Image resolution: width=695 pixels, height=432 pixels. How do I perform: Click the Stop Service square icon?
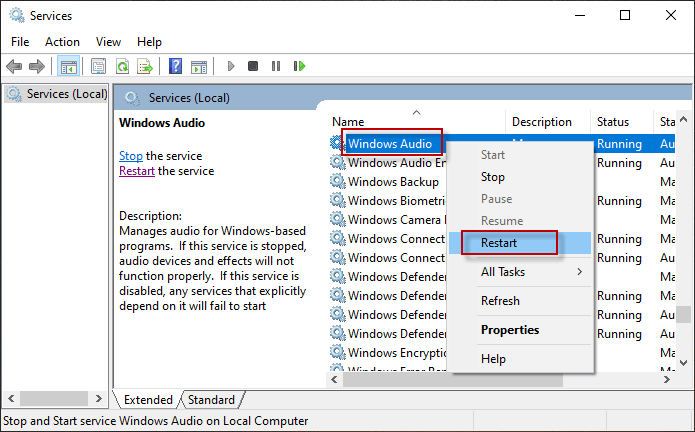pyautogui.click(x=253, y=66)
